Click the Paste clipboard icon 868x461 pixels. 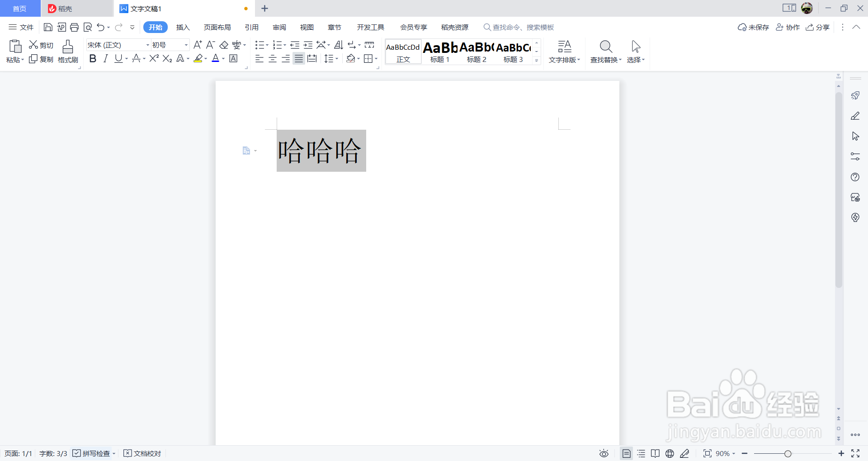(x=15, y=46)
